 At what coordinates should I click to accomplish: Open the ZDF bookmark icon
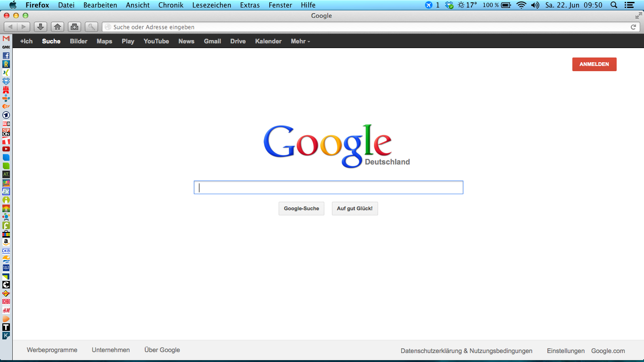coord(6,107)
